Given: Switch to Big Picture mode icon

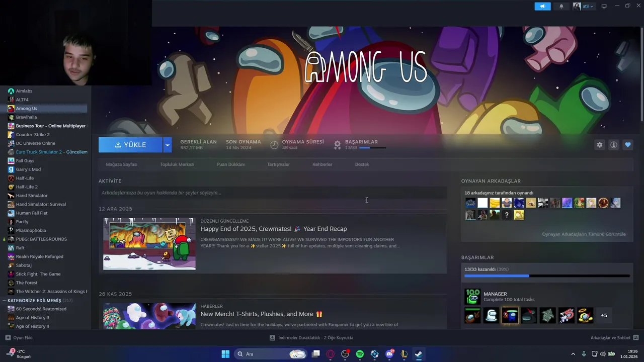Looking at the screenshot, I should (604, 6).
